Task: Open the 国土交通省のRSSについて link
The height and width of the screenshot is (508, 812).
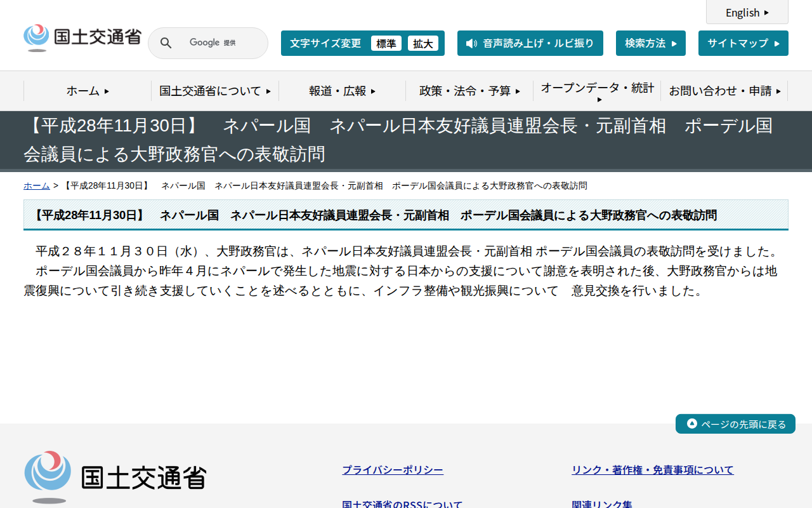Action: click(402, 504)
